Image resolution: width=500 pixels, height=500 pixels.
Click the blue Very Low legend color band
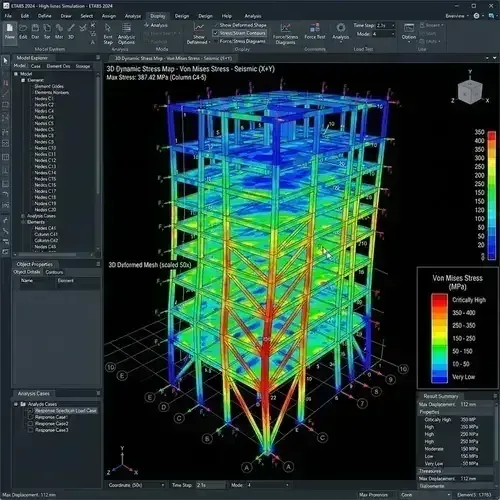439,377
